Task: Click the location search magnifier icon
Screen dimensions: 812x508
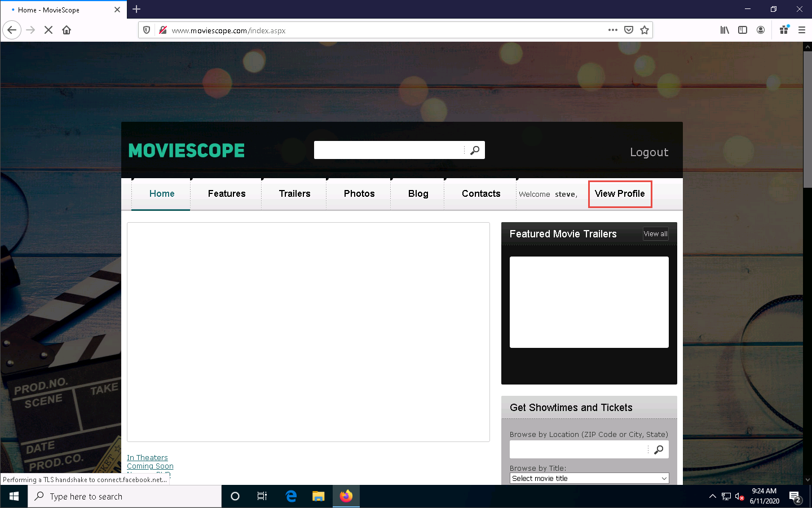Action: click(x=658, y=450)
